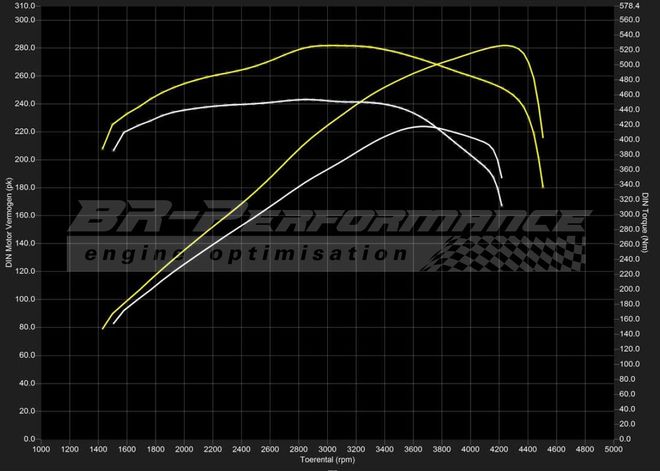Click the 200.0 label on the power axis
660x471 pixels.
coord(23,160)
